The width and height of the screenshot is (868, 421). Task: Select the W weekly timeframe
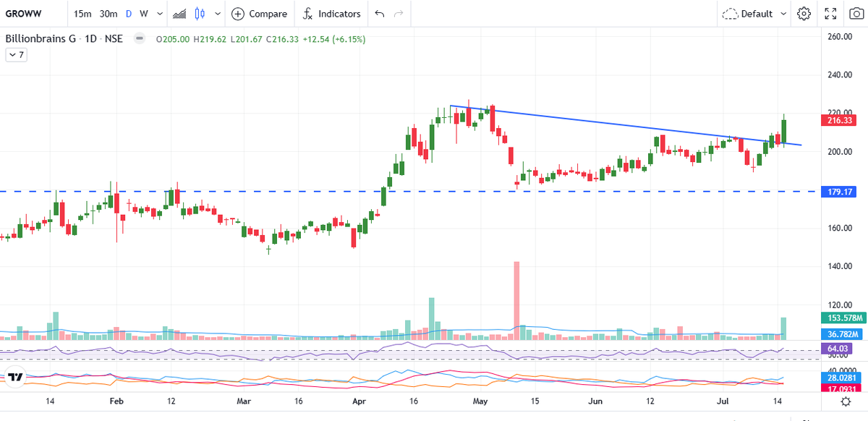tap(144, 14)
